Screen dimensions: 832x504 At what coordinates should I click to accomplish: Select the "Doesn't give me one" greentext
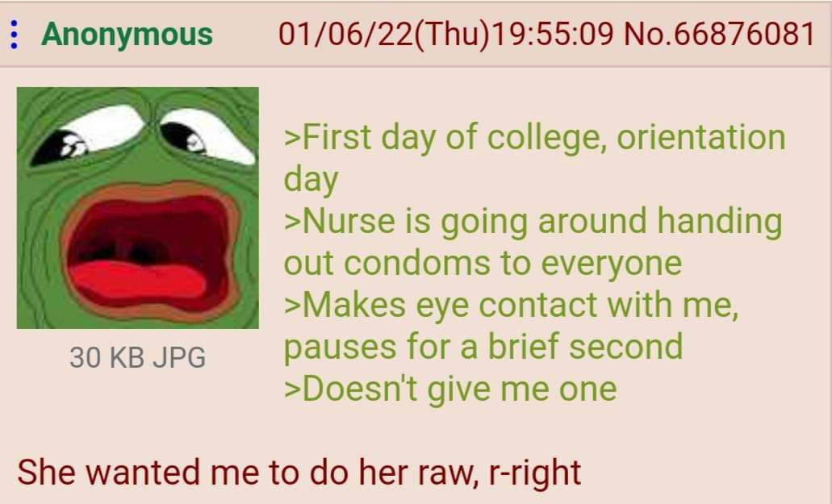(450, 389)
